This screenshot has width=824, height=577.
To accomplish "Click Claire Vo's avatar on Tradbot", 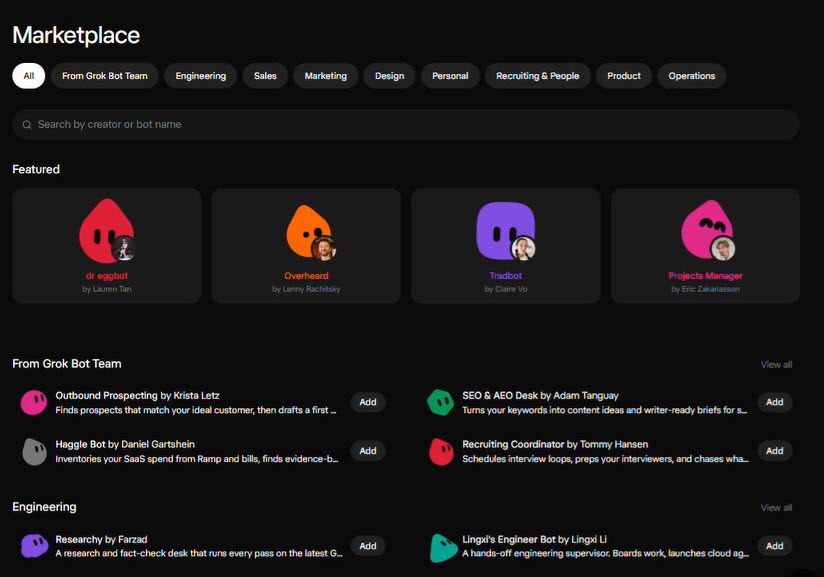I will [x=523, y=249].
